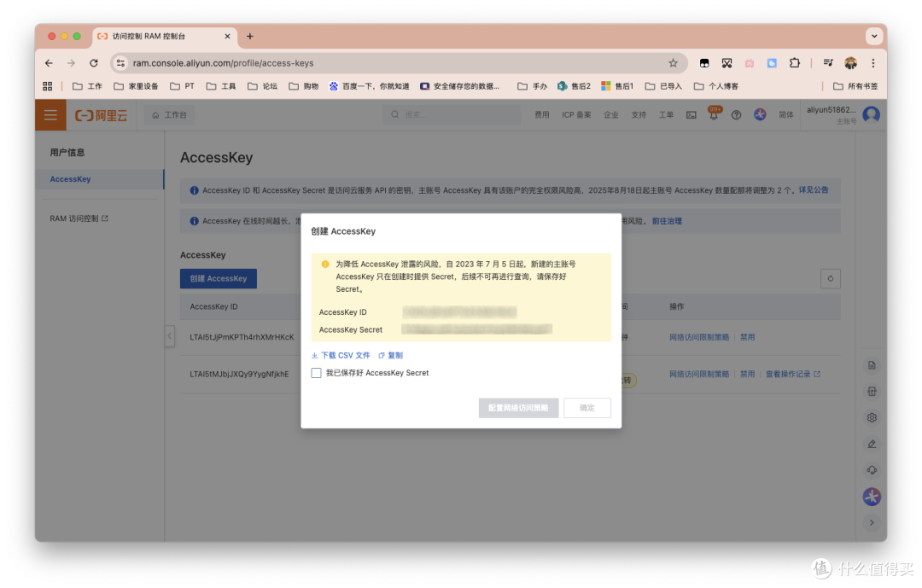Open RAM 访问控制 external link
The image size is (922, 588).
pos(79,218)
